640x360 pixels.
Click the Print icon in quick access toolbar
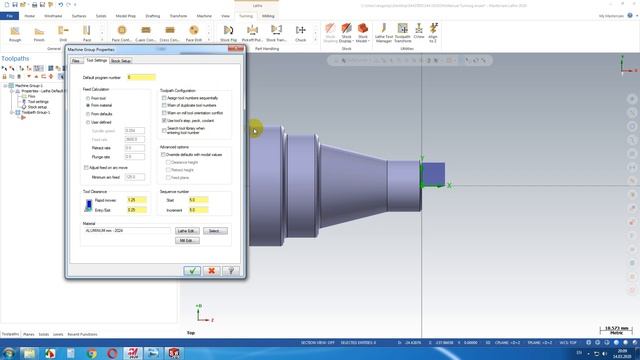(34, 5)
